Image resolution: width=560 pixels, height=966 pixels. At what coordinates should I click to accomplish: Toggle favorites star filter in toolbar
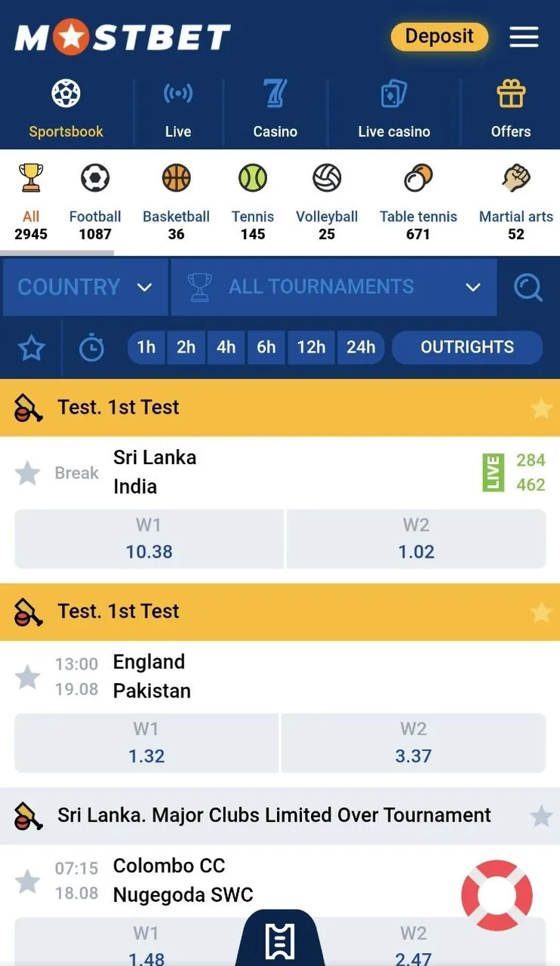pyautogui.click(x=32, y=348)
